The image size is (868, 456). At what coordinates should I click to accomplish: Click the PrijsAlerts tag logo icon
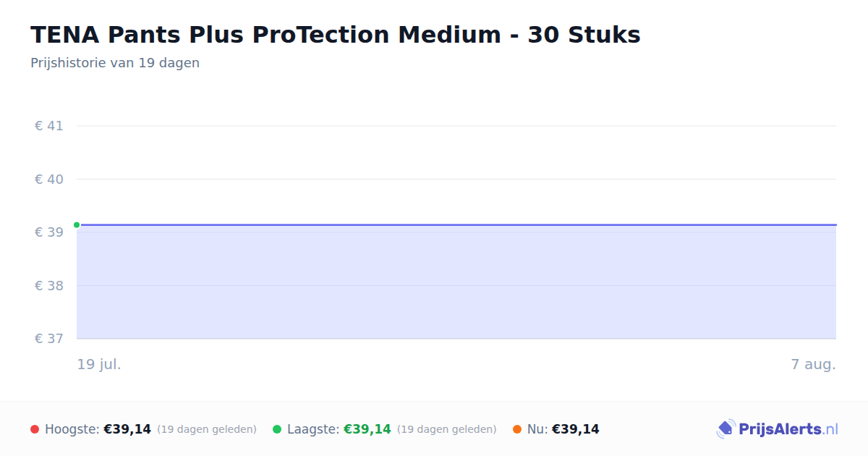click(726, 429)
